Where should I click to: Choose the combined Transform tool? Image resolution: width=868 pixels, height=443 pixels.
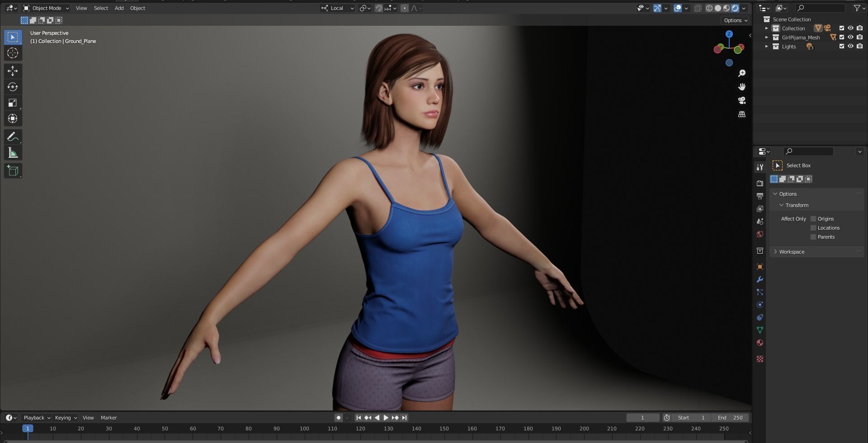click(13, 118)
